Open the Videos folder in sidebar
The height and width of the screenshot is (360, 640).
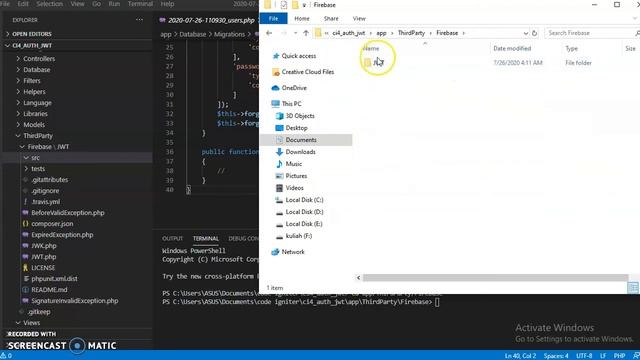pyautogui.click(x=294, y=188)
